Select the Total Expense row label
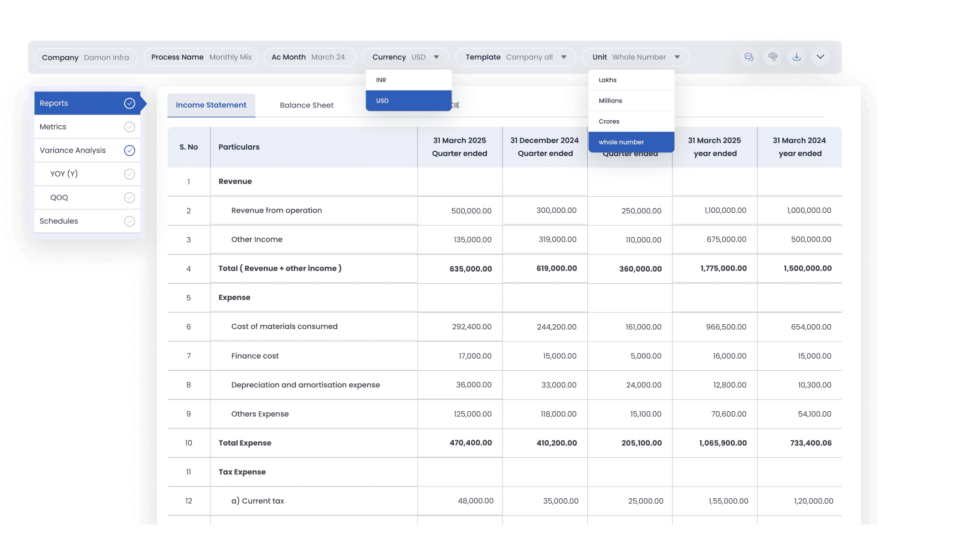980x557 pixels. click(x=245, y=443)
